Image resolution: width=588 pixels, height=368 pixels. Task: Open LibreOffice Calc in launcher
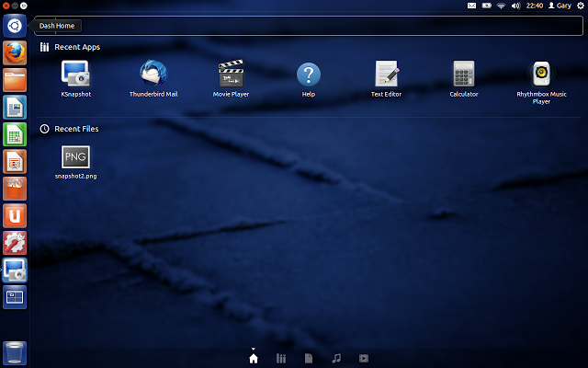(x=15, y=134)
